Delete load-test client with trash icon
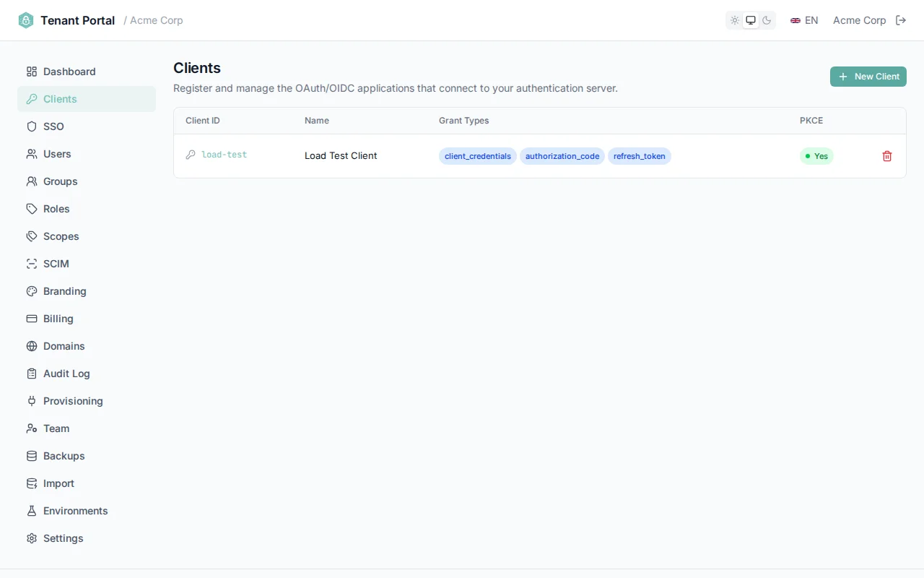924x578 pixels. [x=887, y=156]
